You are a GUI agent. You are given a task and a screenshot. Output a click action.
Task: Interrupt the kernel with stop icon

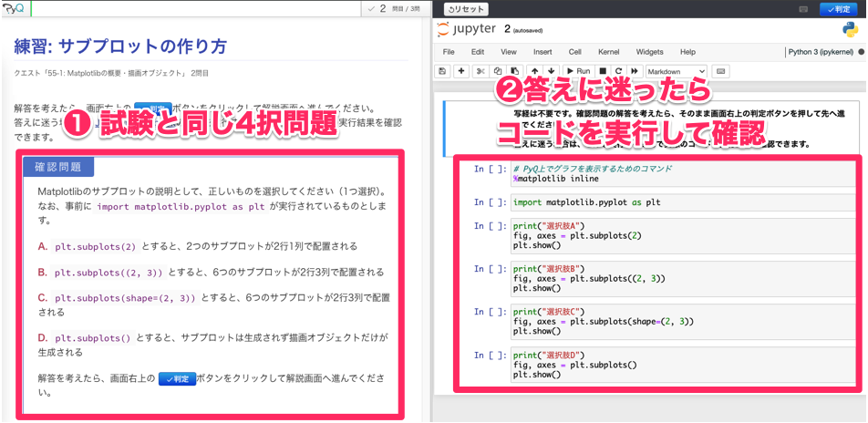603,71
